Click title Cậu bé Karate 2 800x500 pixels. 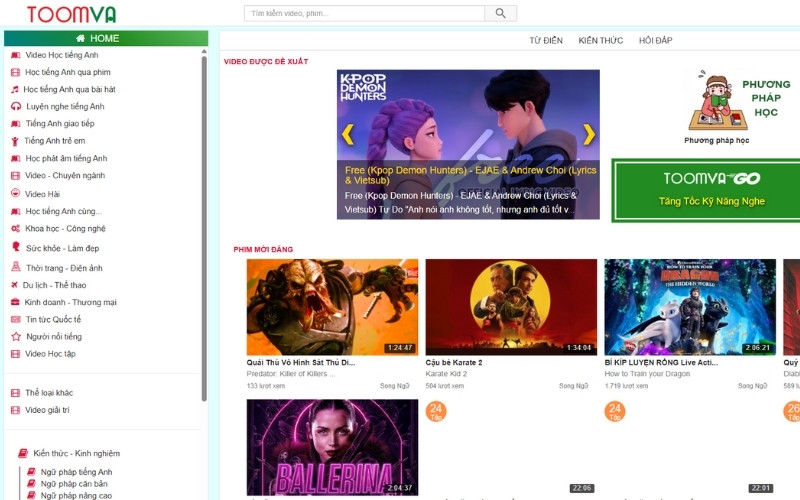[454, 363]
